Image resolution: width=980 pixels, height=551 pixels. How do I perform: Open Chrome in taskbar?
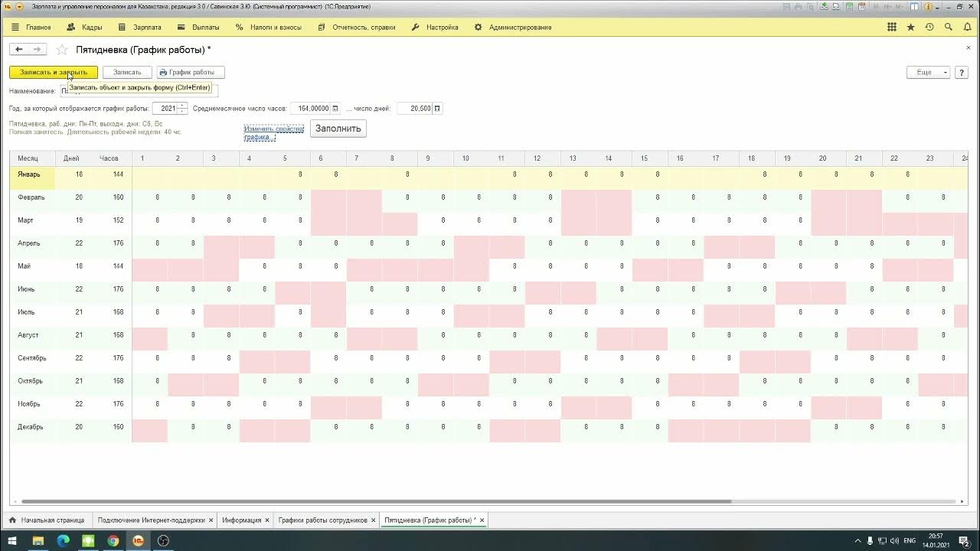tap(113, 540)
